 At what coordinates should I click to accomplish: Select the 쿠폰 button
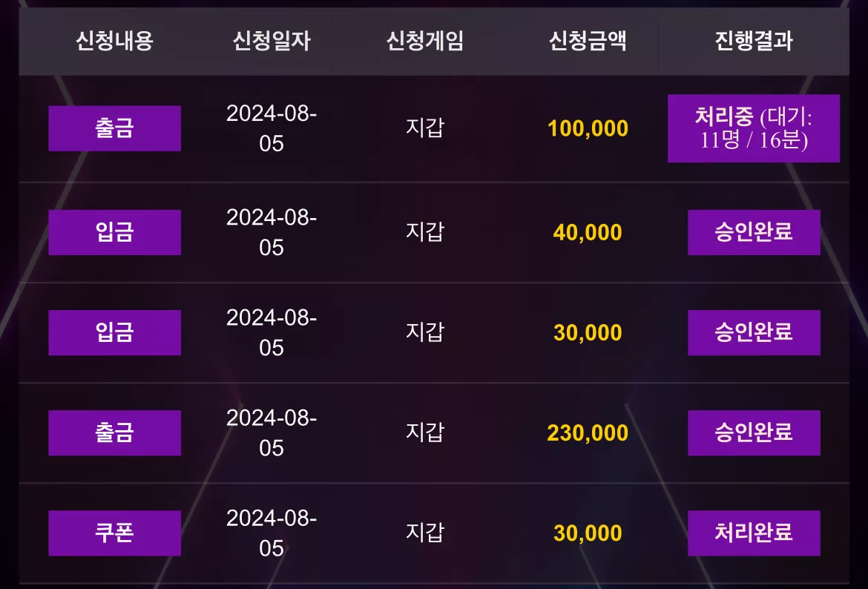point(114,533)
